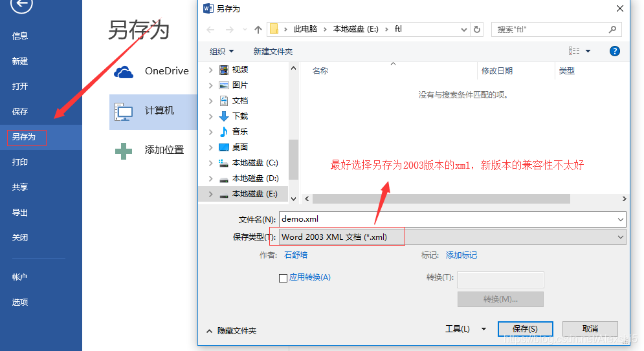Open the 工具(L) dropdown
This screenshot has width=644, height=351.
point(466,329)
